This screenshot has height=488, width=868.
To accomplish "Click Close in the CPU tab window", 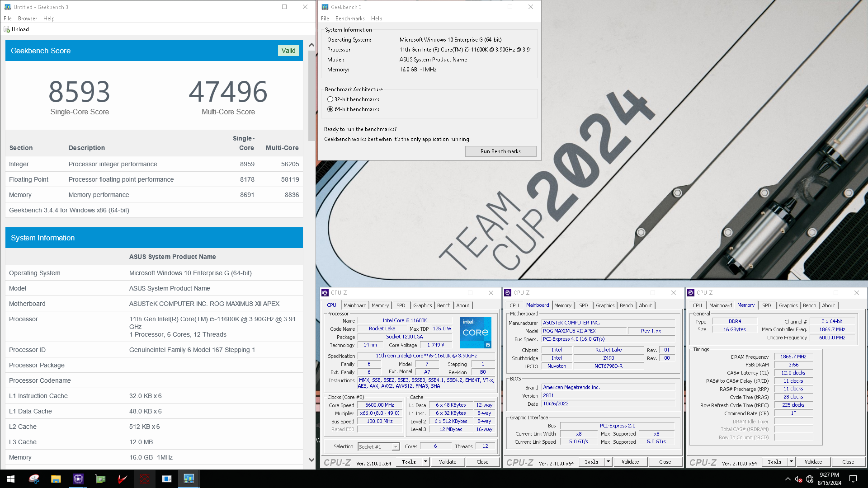I will tap(482, 462).
